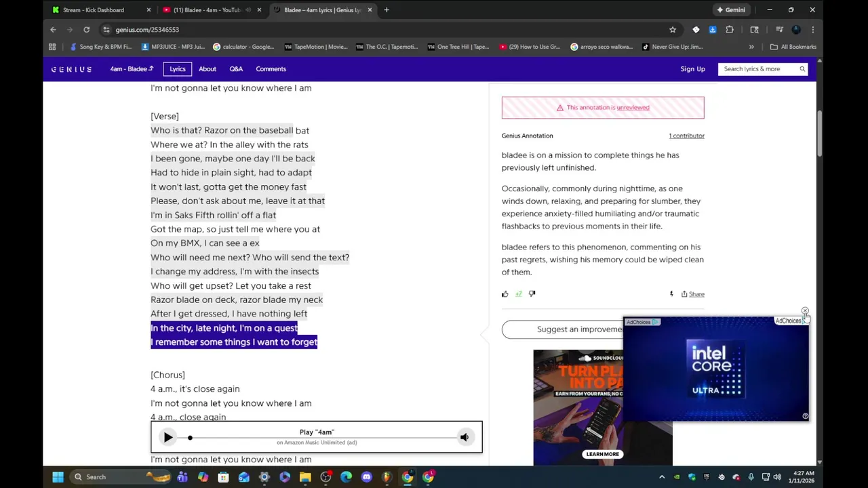Open the Comments tab
868x488 pixels.
[x=271, y=69]
